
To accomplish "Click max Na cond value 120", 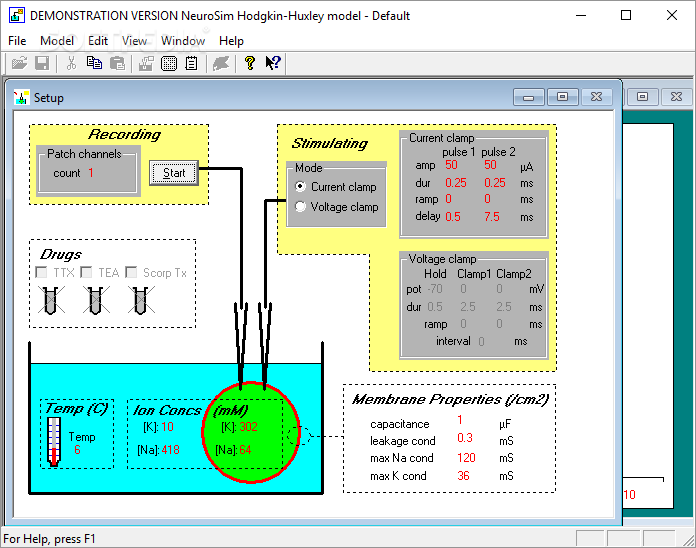I will (466, 458).
